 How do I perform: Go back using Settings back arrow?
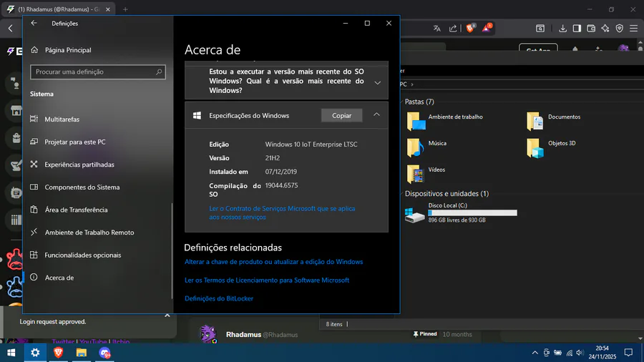click(34, 24)
